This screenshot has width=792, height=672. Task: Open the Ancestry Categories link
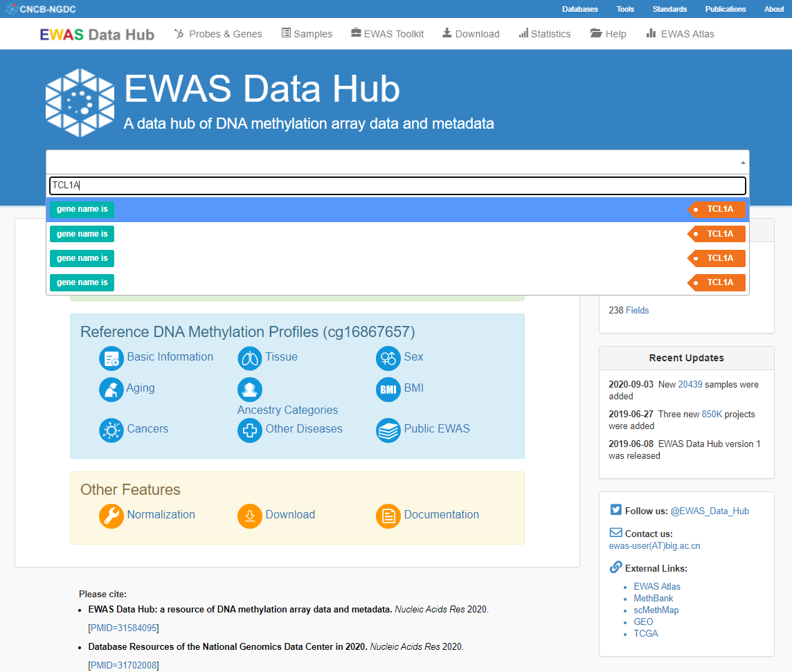click(x=287, y=410)
